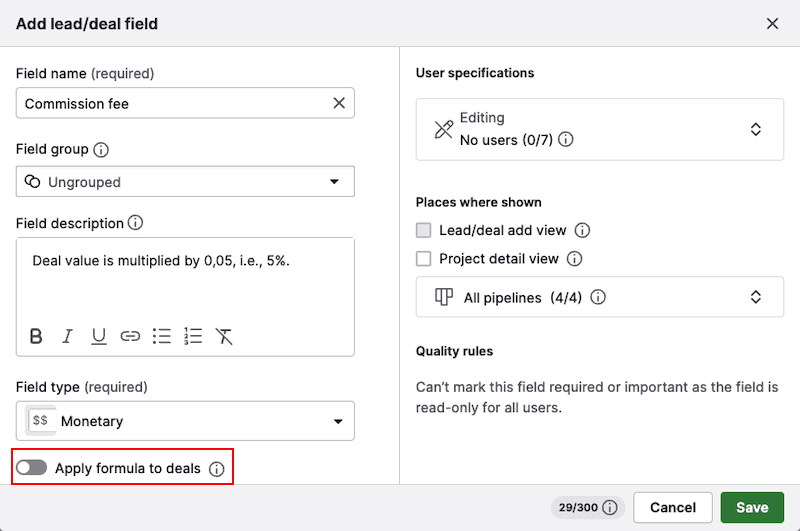Close the Add lead/deal field dialog
This screenshot has height=531, width=800.
click(x=772, y=23)
